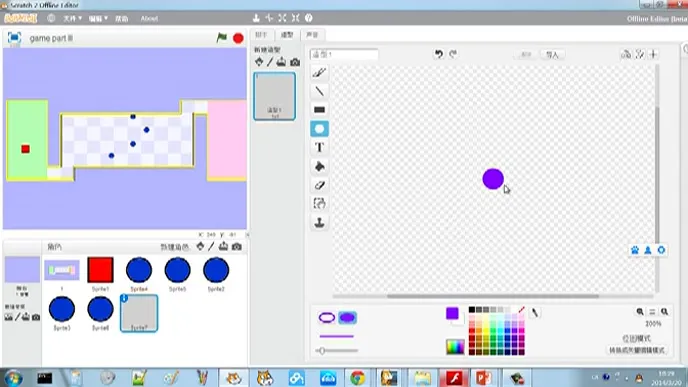Select the Stamp duplicate tool
This screenshot has height=387, width=688.
319,222
